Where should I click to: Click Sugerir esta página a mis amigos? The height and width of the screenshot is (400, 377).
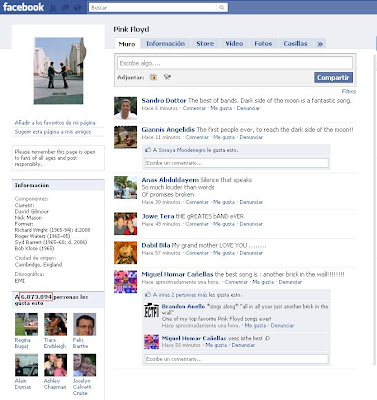tap(53, 132)
